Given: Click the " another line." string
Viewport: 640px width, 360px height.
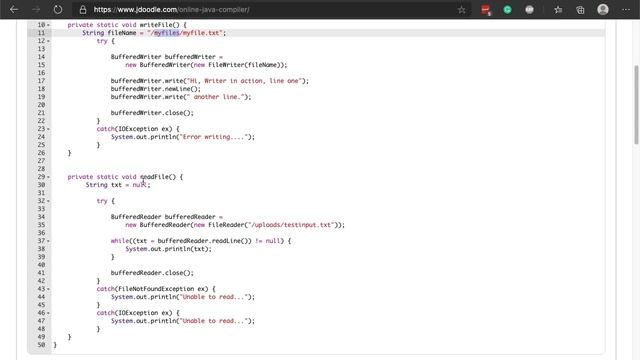Looking at the screenshot, I should 216,97.
